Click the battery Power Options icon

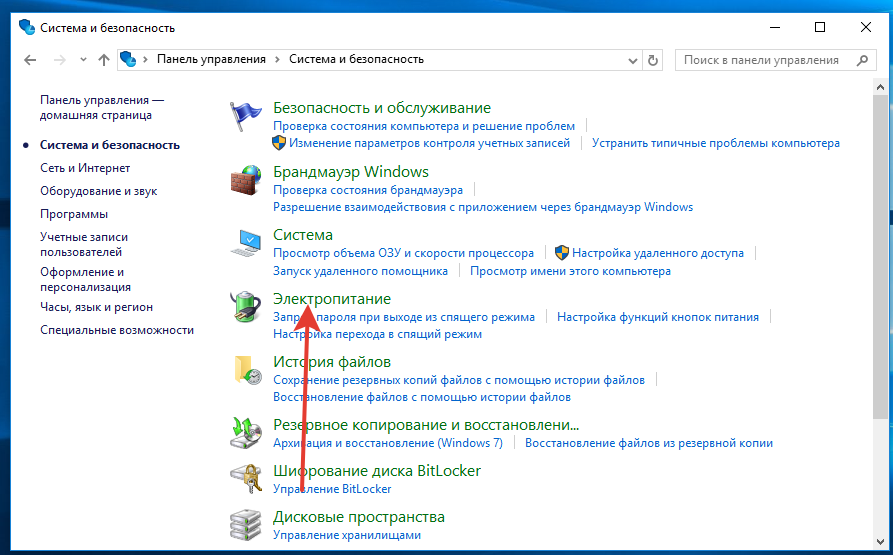tap(245, 307)
